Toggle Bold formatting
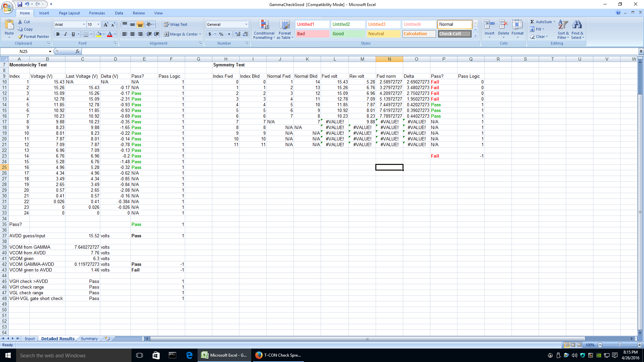This screenshot has width=644, height=362. [58, 34]
